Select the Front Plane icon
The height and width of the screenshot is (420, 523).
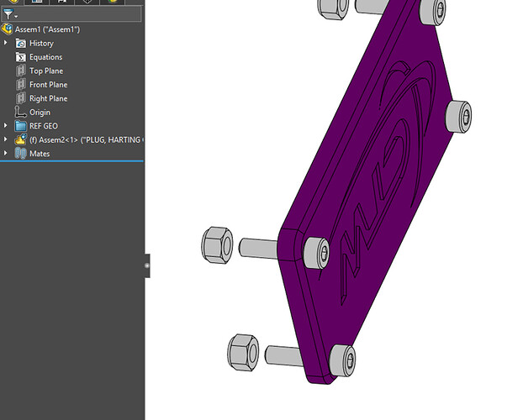(21, 85)
